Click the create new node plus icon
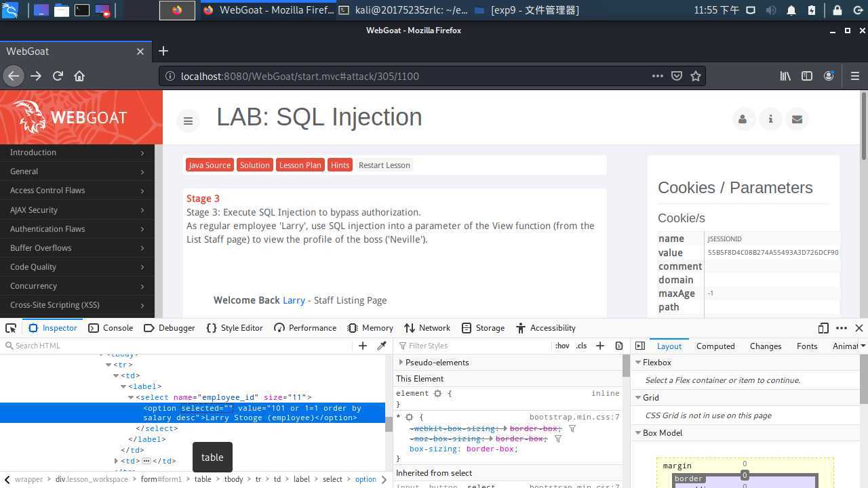The height and width of the screenshot is (488, 868). click(x=363, y=346)
